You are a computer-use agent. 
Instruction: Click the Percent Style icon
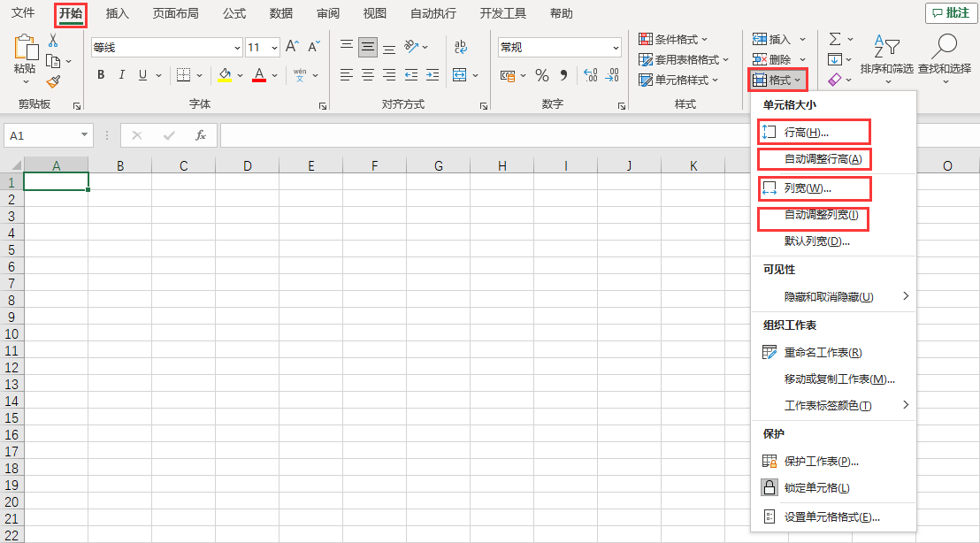tap(541, 75)
